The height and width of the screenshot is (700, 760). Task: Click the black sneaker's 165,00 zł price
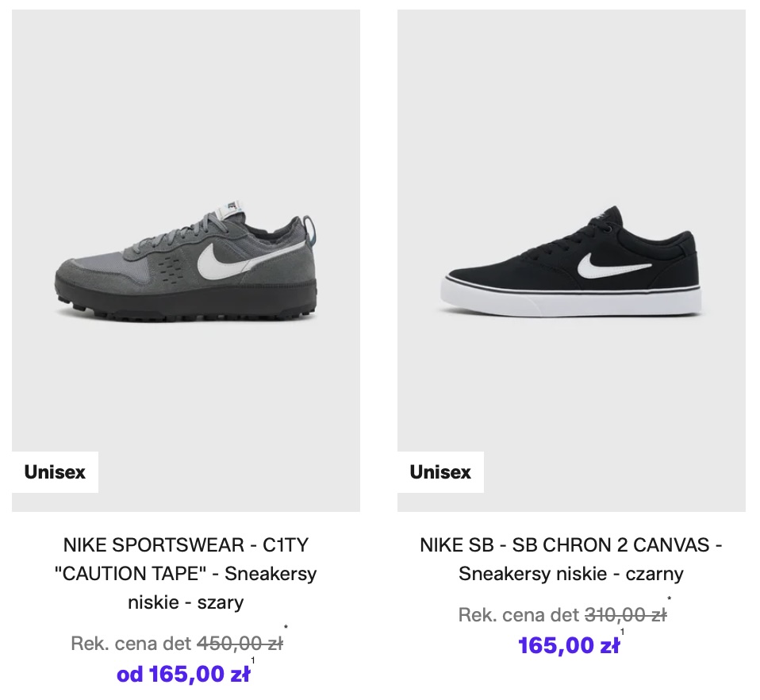point(569,646)
